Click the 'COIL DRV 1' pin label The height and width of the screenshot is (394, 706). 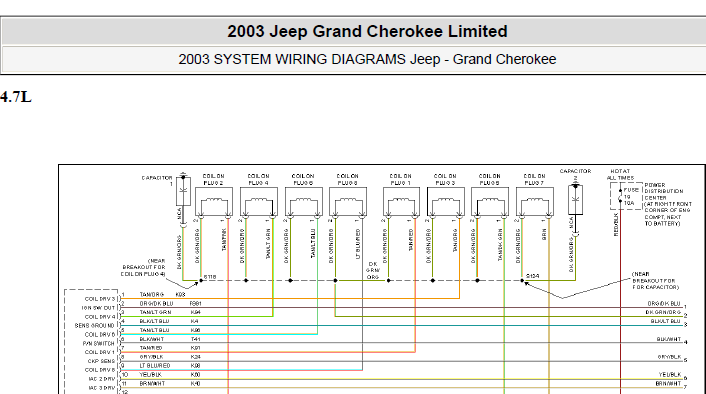[100, 352]
